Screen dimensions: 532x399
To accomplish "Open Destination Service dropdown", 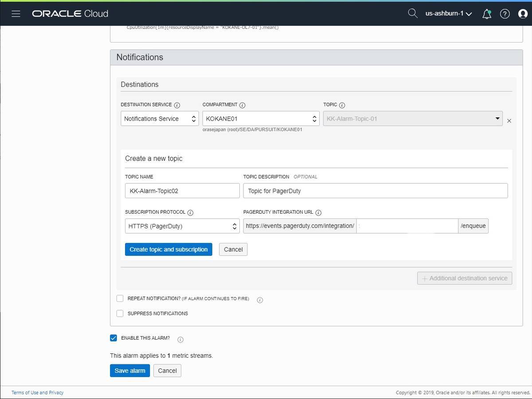I will point(160,118).
